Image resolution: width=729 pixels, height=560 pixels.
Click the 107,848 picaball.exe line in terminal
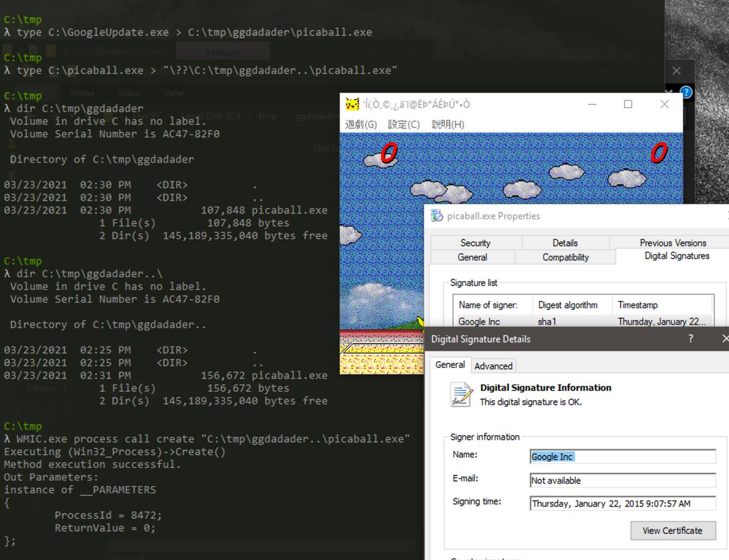coord(165,210)
